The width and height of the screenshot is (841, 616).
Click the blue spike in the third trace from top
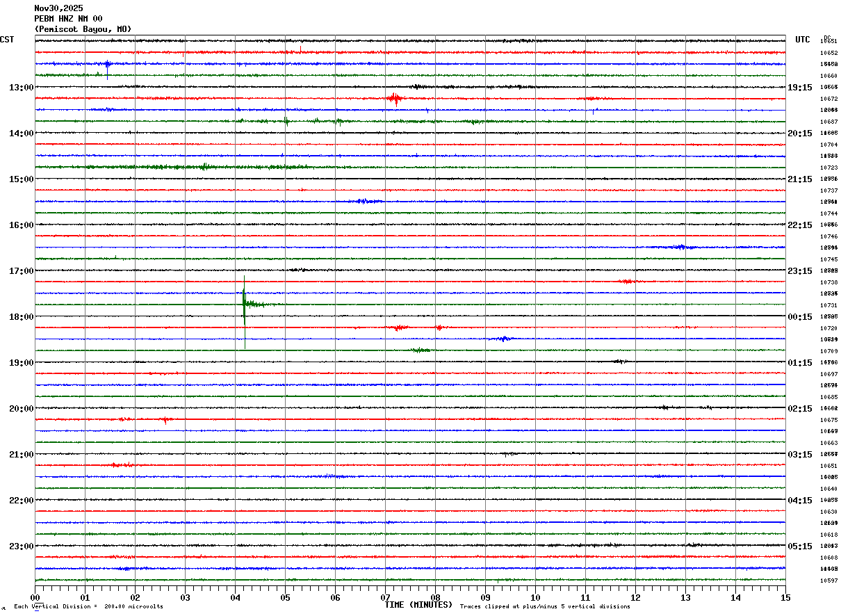pos(107,65)
